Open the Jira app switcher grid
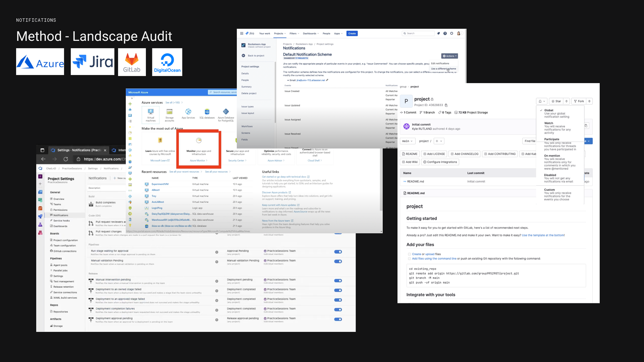Image resolution: width=644 pixels, height=362 pixels. coord(242,33)
